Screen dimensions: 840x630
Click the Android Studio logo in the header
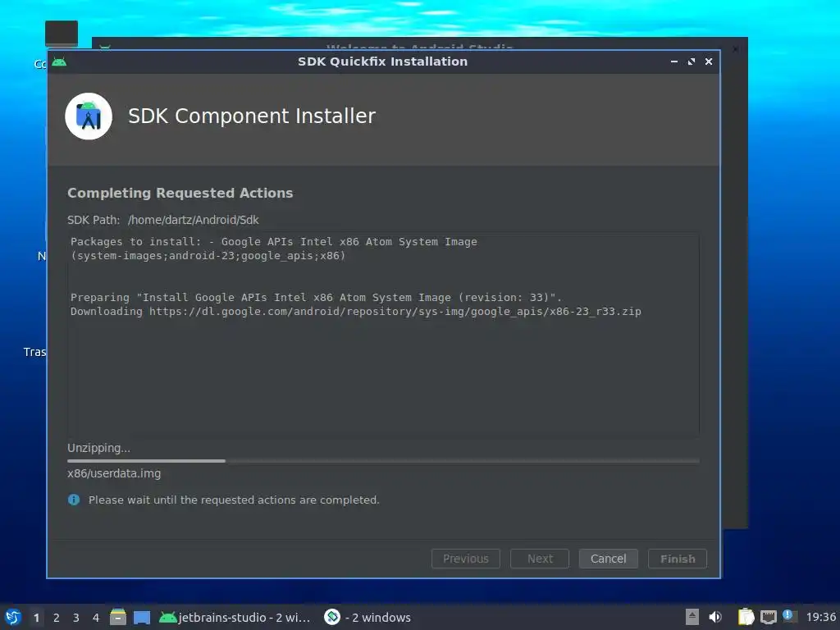pos(89,116)
